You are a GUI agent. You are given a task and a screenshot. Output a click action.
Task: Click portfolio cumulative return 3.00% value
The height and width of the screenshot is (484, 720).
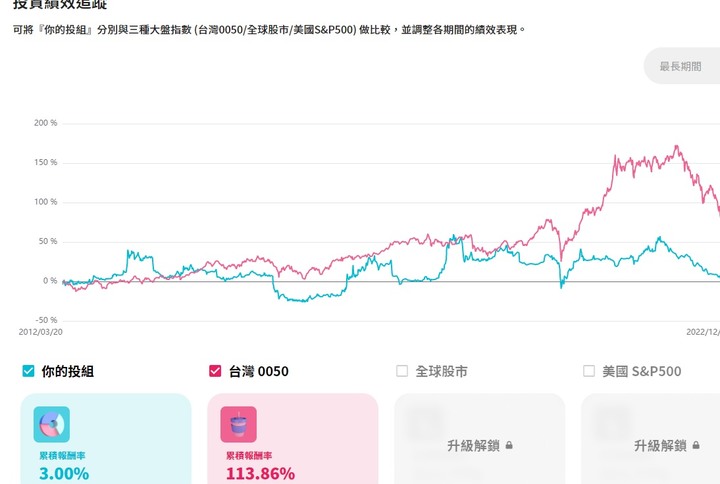pyautogui.click(x=64, y=473)
